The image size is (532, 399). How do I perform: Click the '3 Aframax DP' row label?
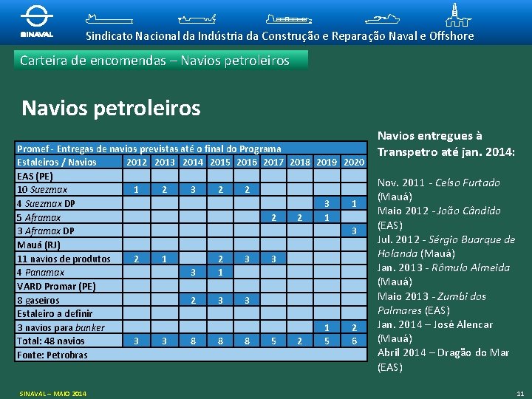[x=69, y=231]
